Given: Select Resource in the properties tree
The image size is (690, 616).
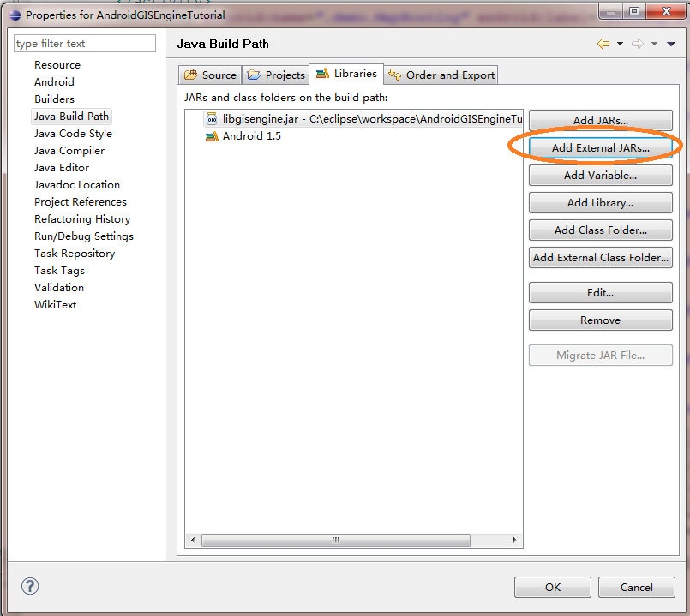Looking at the screenshot, I should click(x=57, y=64).
